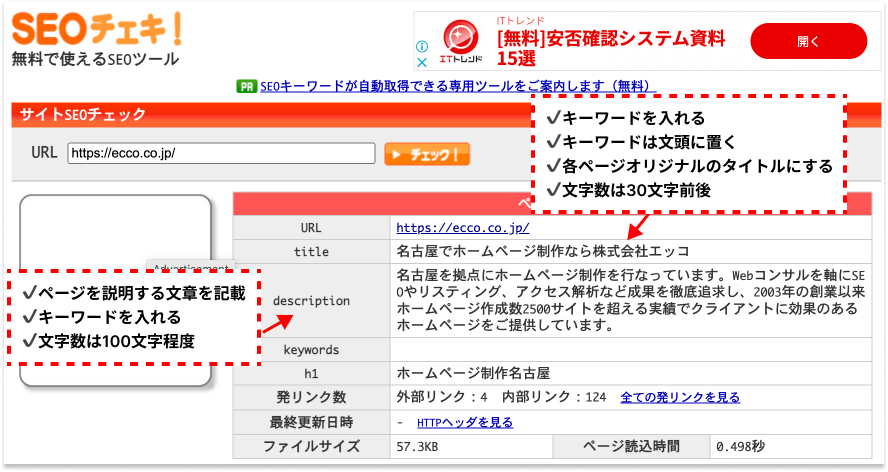Screen dimensions: 888x472
Task: Open the HTTPヘッダを見る link
Action: (464, 422)
